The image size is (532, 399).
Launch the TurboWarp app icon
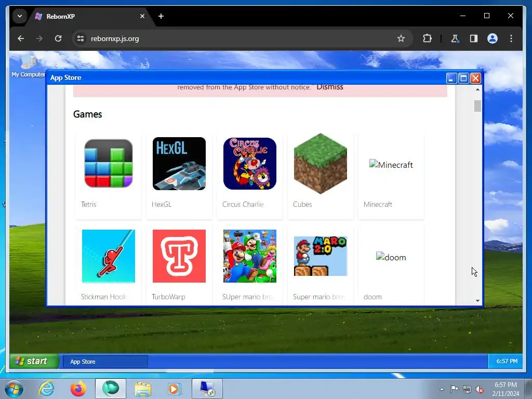179,256
